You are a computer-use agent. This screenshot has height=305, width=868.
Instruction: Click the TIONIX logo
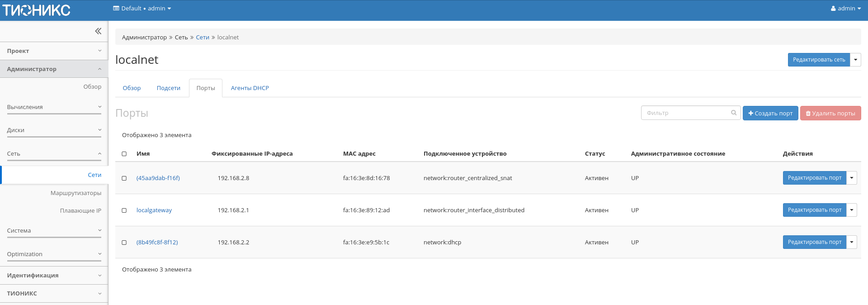click(37, 10)
